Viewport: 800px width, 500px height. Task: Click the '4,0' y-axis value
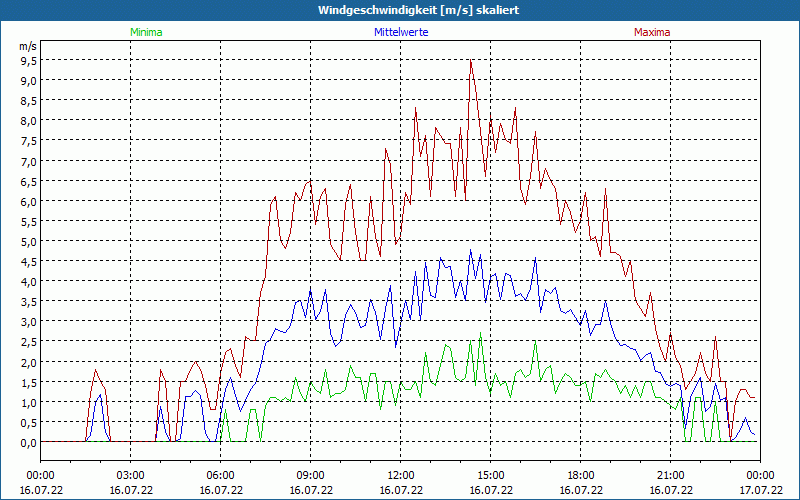[x=29, y=282]
